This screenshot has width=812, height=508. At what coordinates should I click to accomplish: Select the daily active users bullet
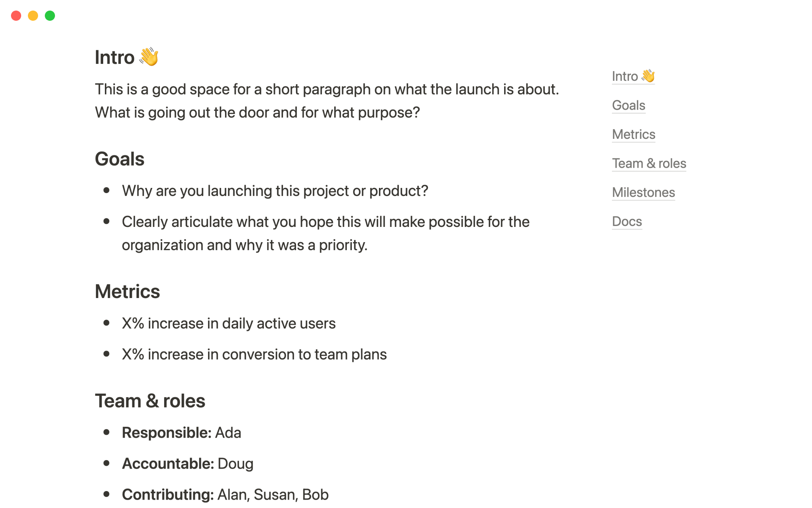pyautogui.click(x=229, y=323)
